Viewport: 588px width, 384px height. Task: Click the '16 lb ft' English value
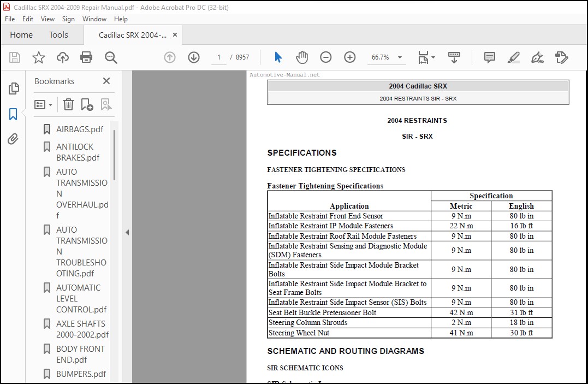521,226
